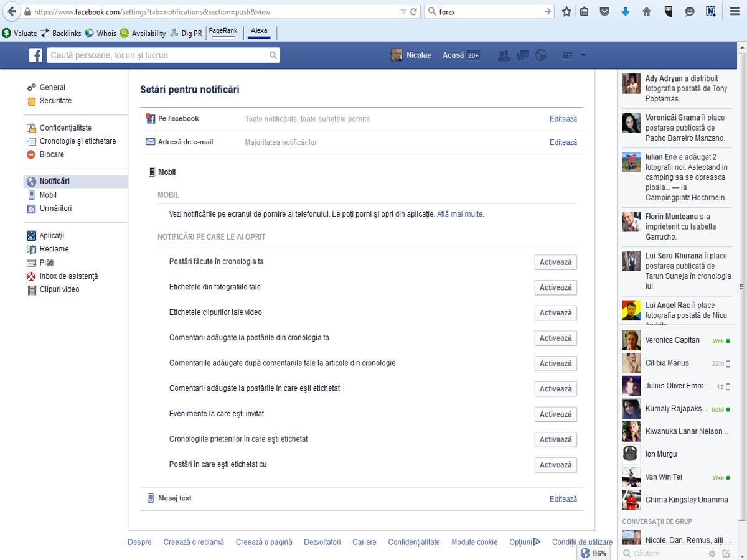This screenshot has width=747, height=560.
Task: Click the Backlinks toolbar item
Action: click(x=61, y=34)
